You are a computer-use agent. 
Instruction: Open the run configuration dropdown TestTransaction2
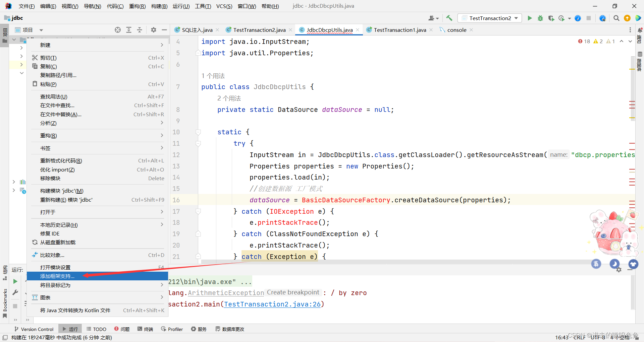pos(490,18)
